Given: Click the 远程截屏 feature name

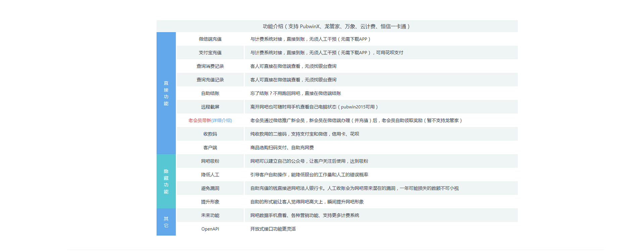Looking at the screenshot, I should click(210, 107).
